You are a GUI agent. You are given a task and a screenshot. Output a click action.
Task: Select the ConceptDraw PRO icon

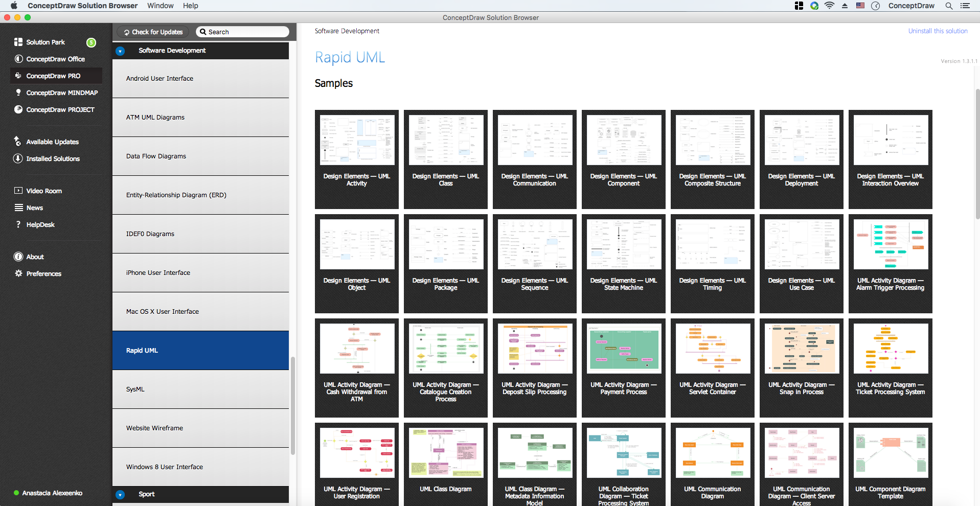tap(18, 76)
